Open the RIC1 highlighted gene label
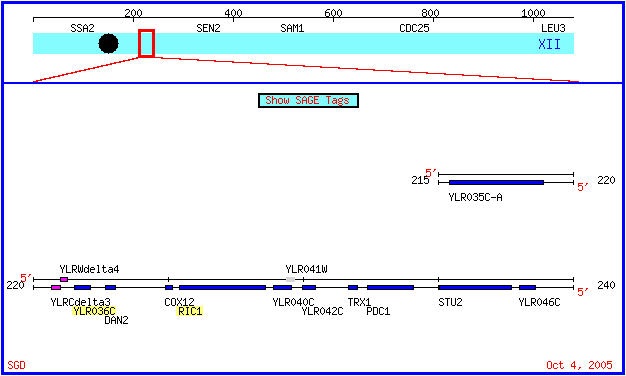Image resolution: width=626 pixels, height=376 pixels. (x=190, y=311)
